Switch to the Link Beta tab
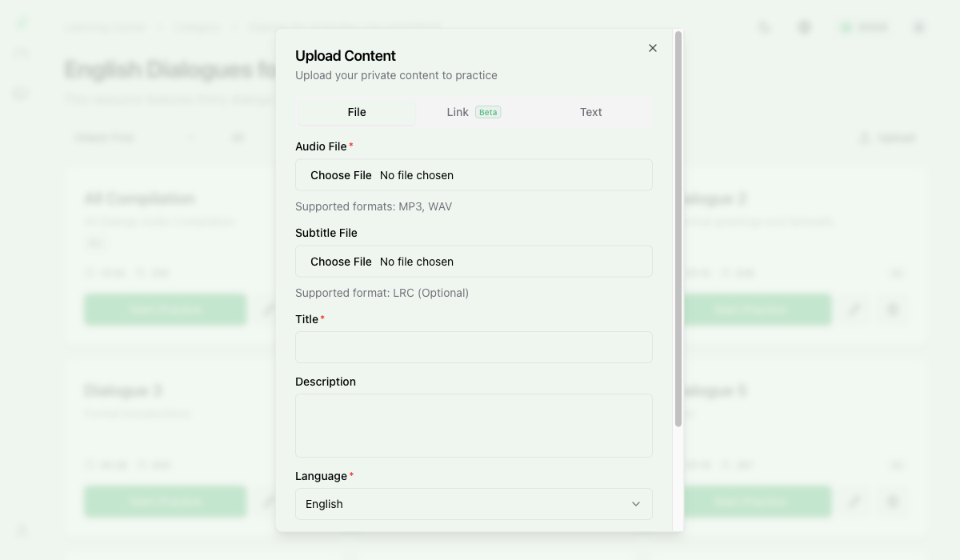 tap(473, 112)
